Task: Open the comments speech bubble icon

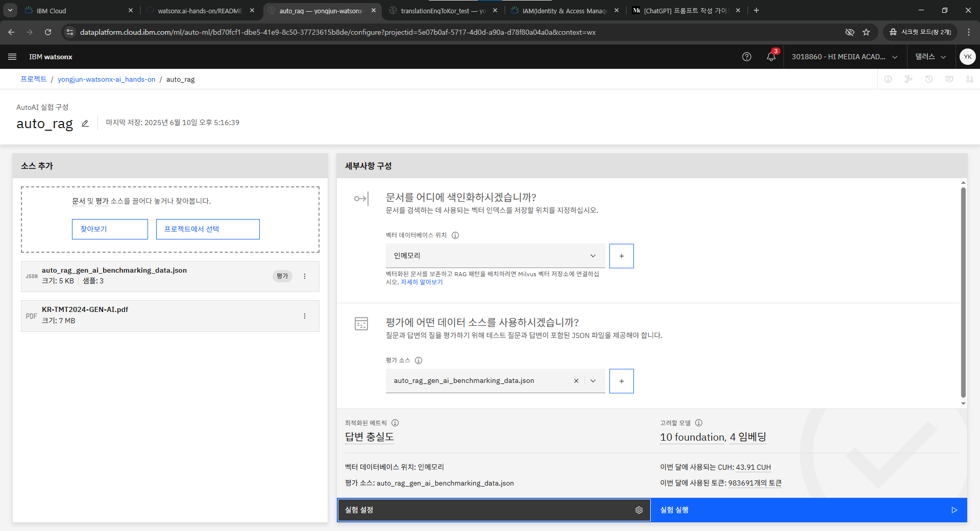Action: pos(949,79)
